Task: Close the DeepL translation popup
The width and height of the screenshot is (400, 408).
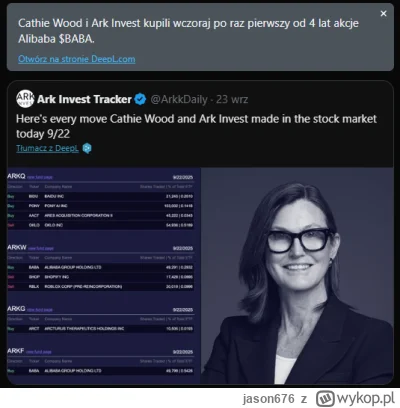Action: (x=383, y=14)
